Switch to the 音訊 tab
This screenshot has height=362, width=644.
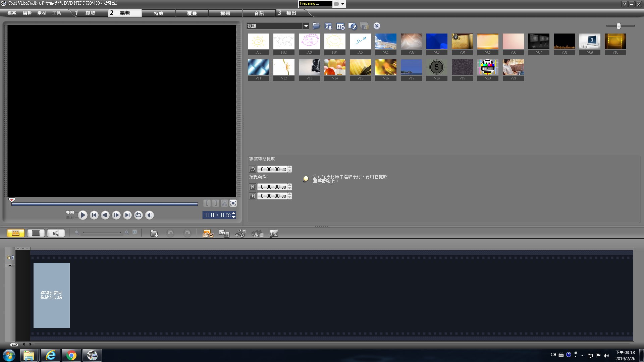click(x=259, y=13)
